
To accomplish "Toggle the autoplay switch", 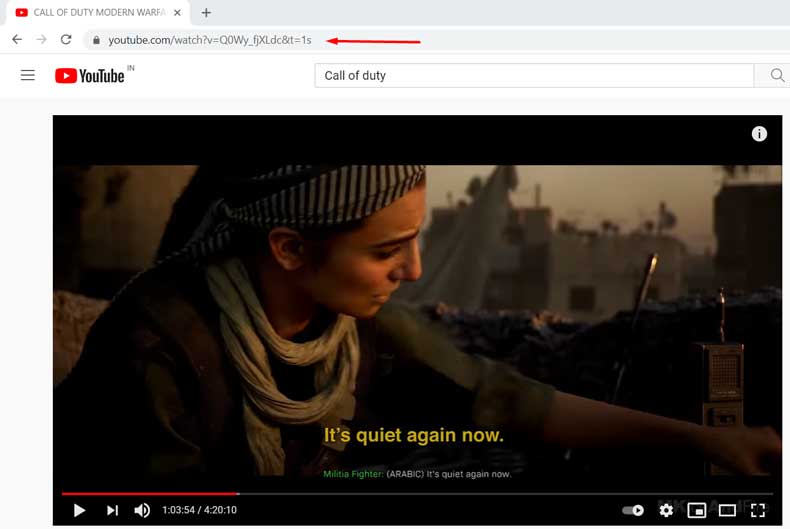I will tap(633, 510).
